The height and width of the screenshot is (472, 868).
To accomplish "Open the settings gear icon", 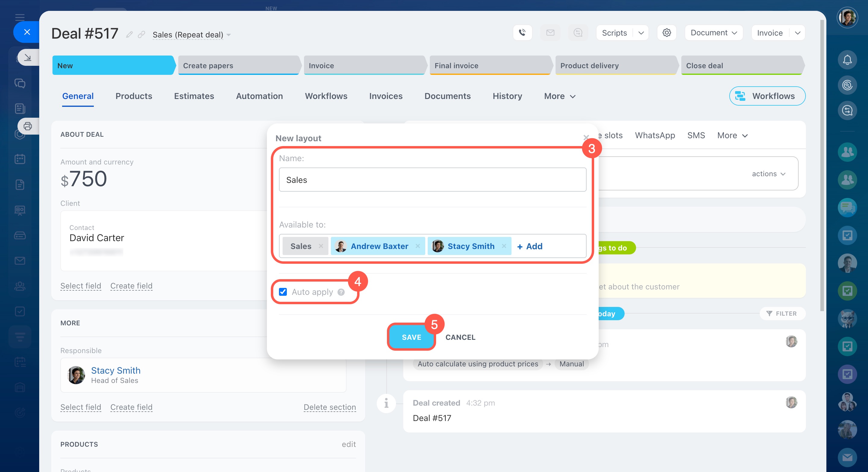I will 667,33.
